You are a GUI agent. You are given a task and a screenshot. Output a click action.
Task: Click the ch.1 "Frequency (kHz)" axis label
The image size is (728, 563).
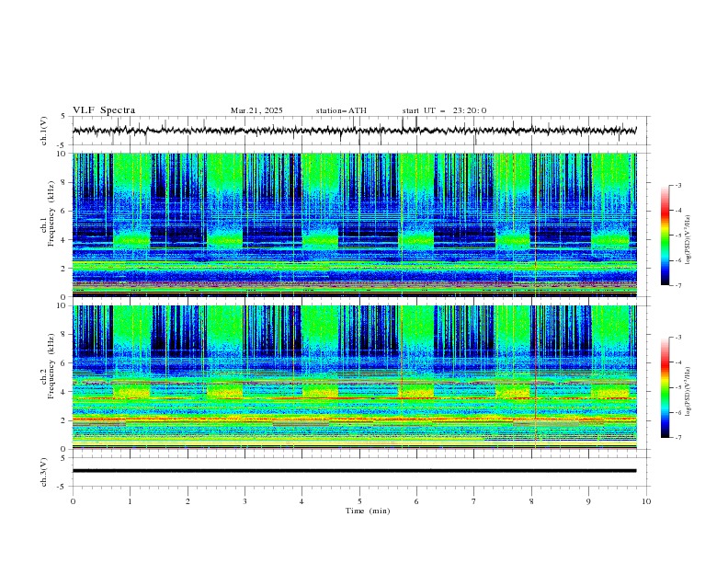[51, 212]
